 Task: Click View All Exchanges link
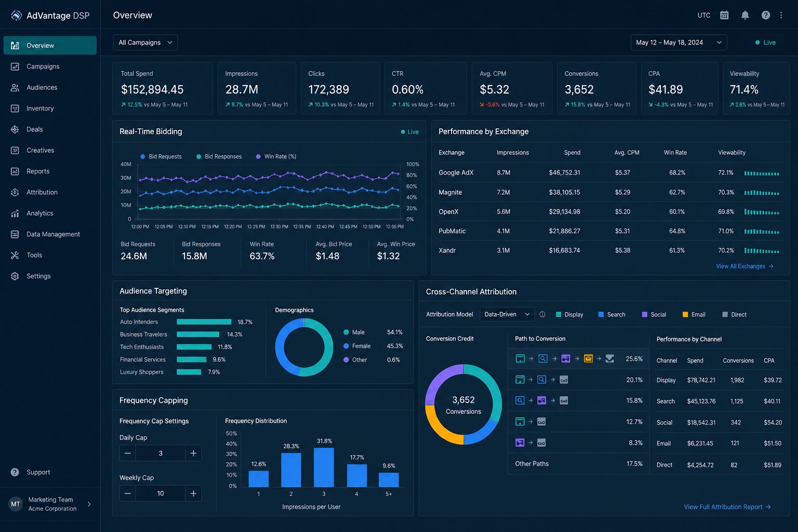click(x=744, y=266)
